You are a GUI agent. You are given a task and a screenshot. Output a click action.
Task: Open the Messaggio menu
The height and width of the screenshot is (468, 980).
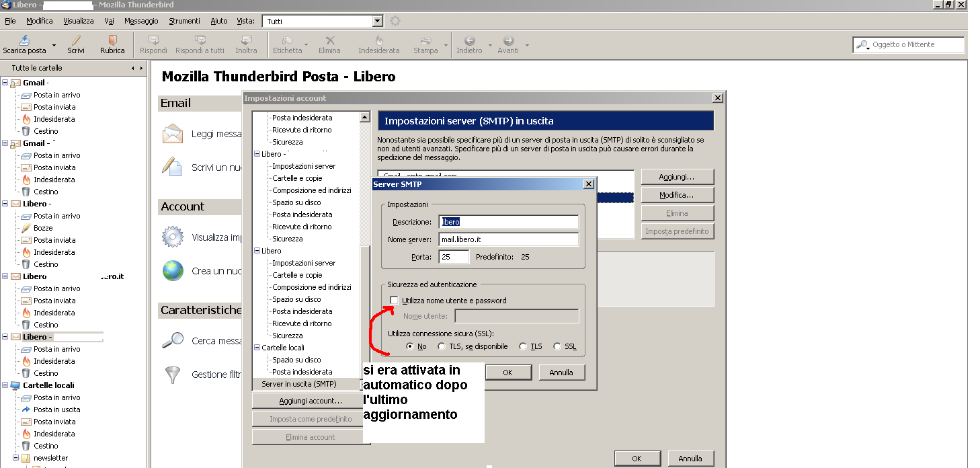click(141, 21)
